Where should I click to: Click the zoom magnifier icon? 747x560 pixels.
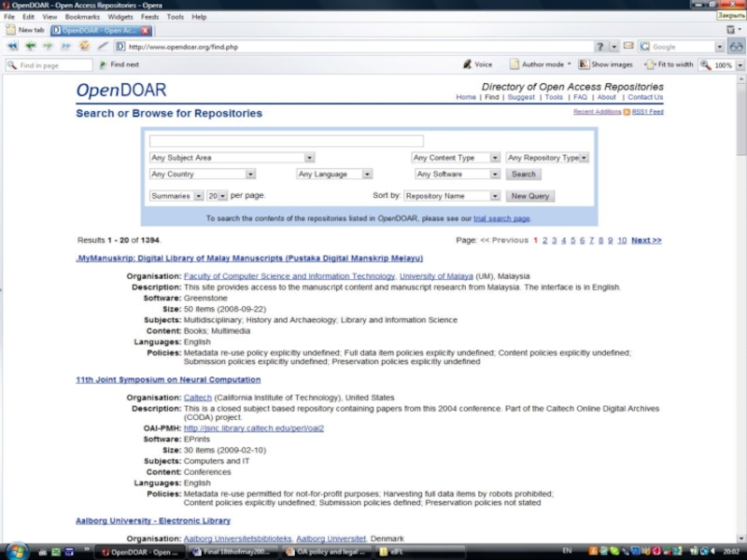[706, 64]
